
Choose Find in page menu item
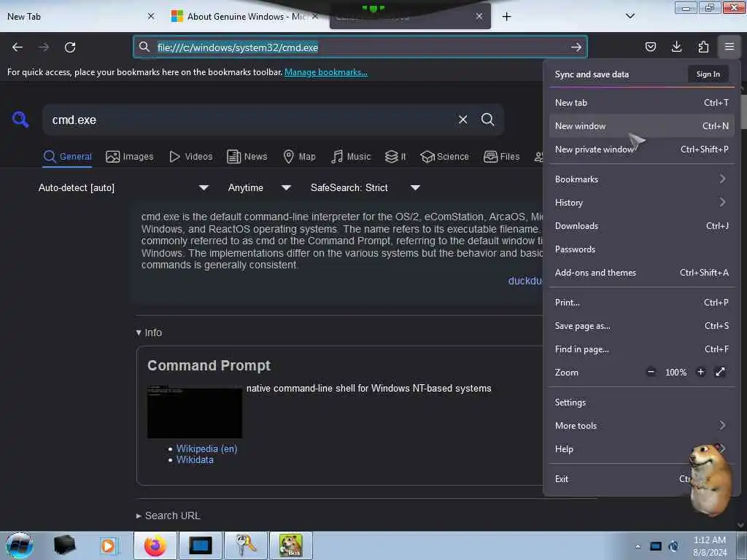[641, 349]
